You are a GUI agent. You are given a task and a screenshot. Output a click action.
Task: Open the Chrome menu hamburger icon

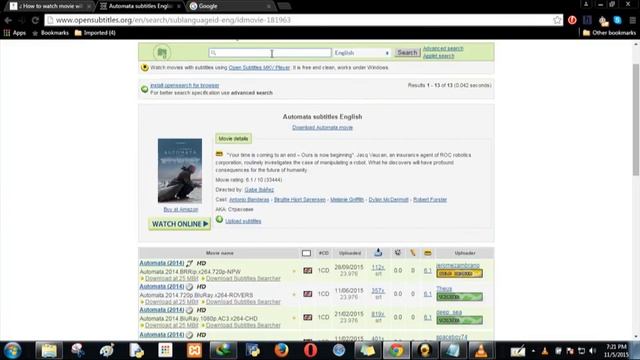(x=632, y=20)
